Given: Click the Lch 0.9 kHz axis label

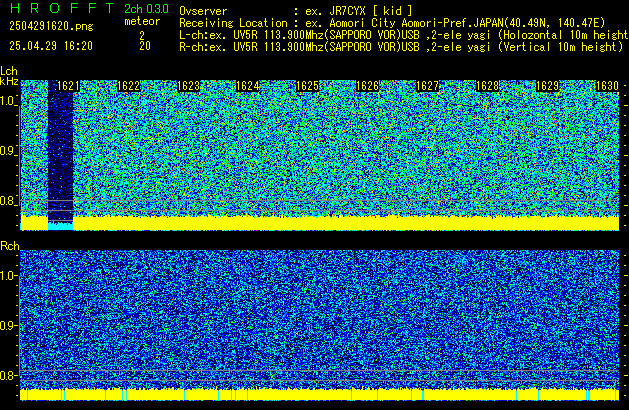Looking at the screenshot, I should coord(8,151).
